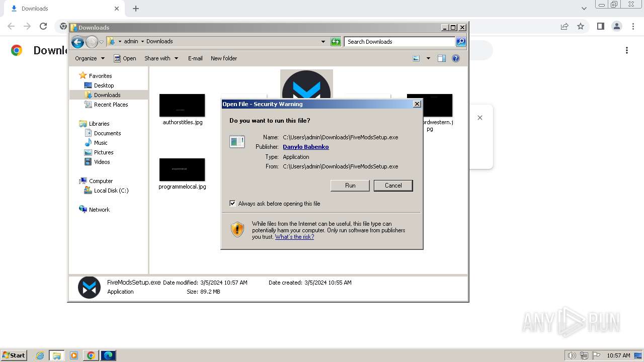Image resolution: width=644 pixels, height=362 pixels.
Task: Open a new Chrome tab
Action: [136, 9]
